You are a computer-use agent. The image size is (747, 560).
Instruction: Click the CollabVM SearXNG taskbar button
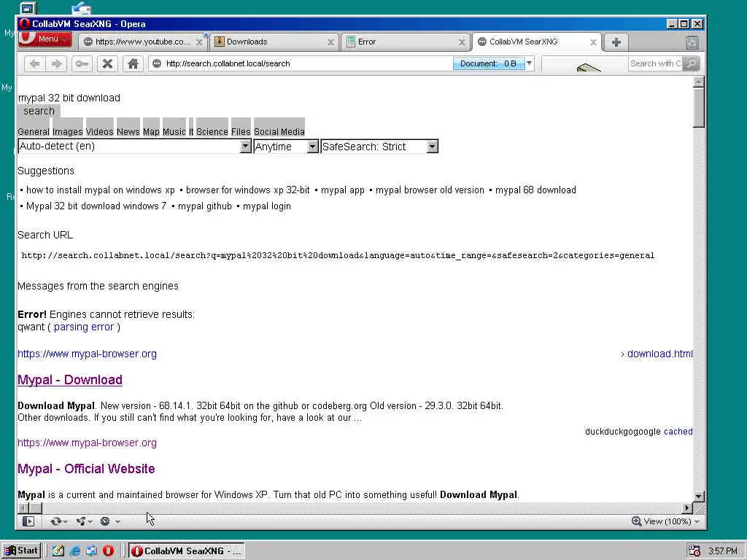[x=186, y=551]
